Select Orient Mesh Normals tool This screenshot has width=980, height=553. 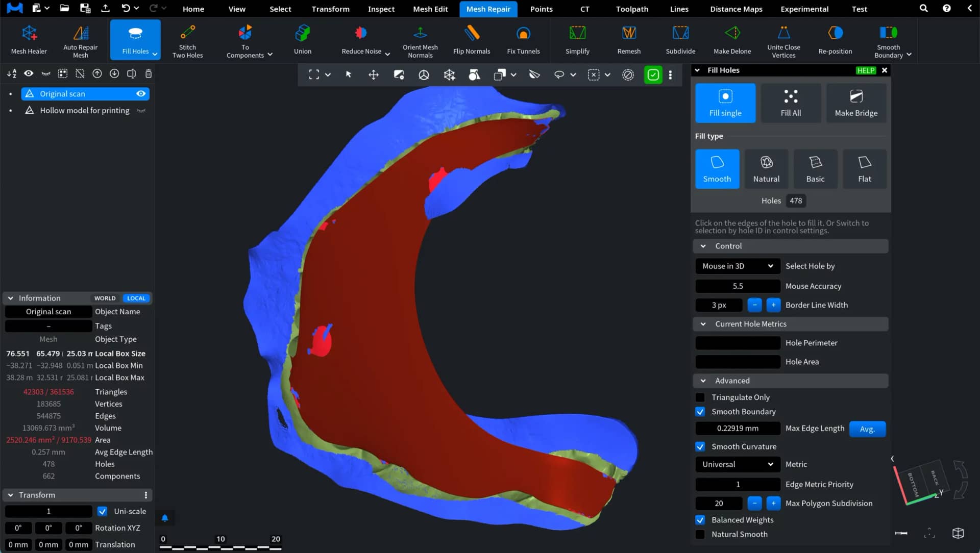(x=420, y=40)
